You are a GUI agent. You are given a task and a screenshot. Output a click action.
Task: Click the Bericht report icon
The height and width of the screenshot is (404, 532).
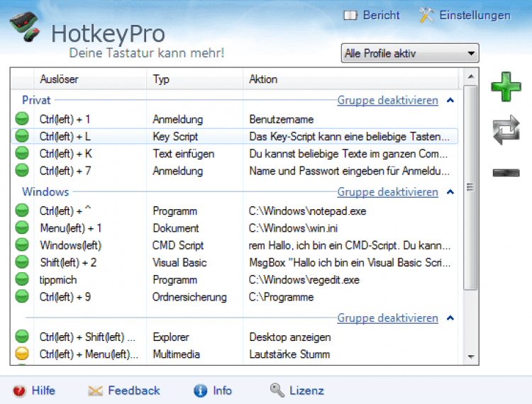350,16
